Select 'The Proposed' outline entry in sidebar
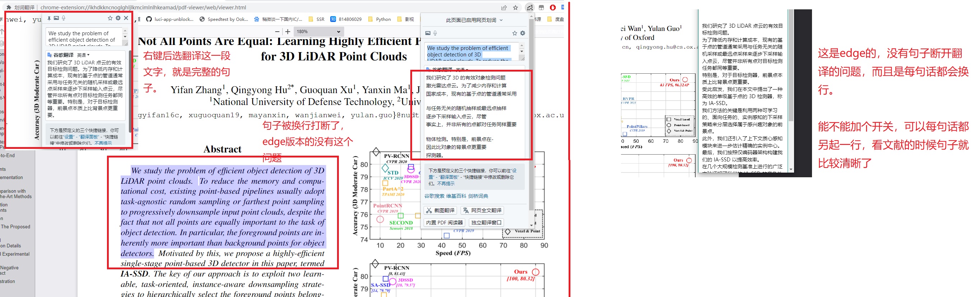Viewport: 980px width, 297px height. pyautogui.click(x=15, y=227)
